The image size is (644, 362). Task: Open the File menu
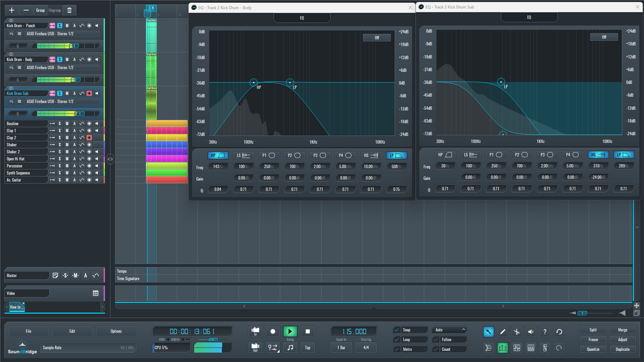click(29, 331)
